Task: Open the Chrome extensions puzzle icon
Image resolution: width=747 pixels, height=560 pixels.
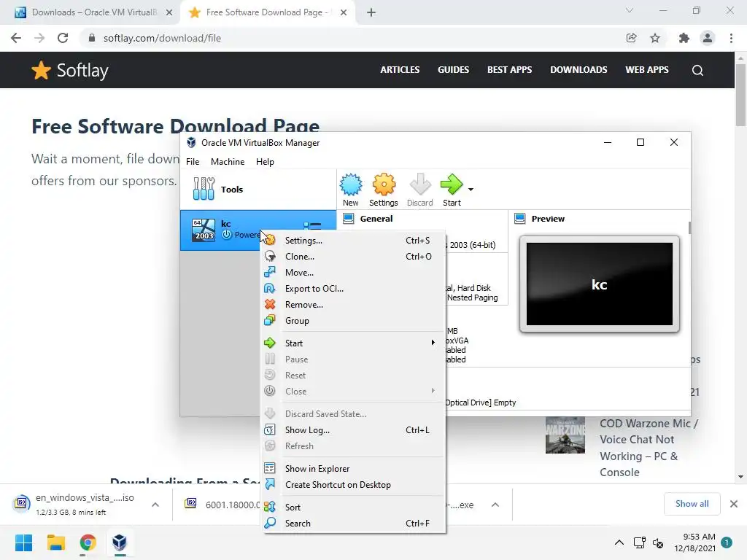Action: tap(684, 38)
